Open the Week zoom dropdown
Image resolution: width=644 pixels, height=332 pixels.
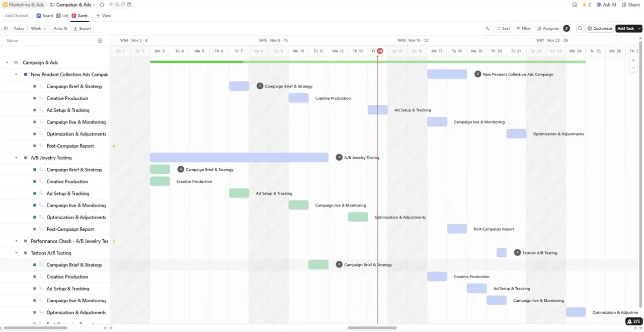pos(38,29)
